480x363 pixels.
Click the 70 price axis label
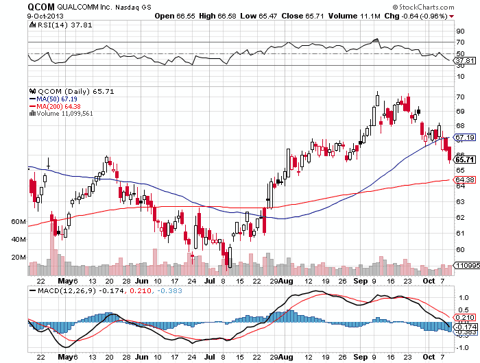pyautogui.click(x=460, y=97)
